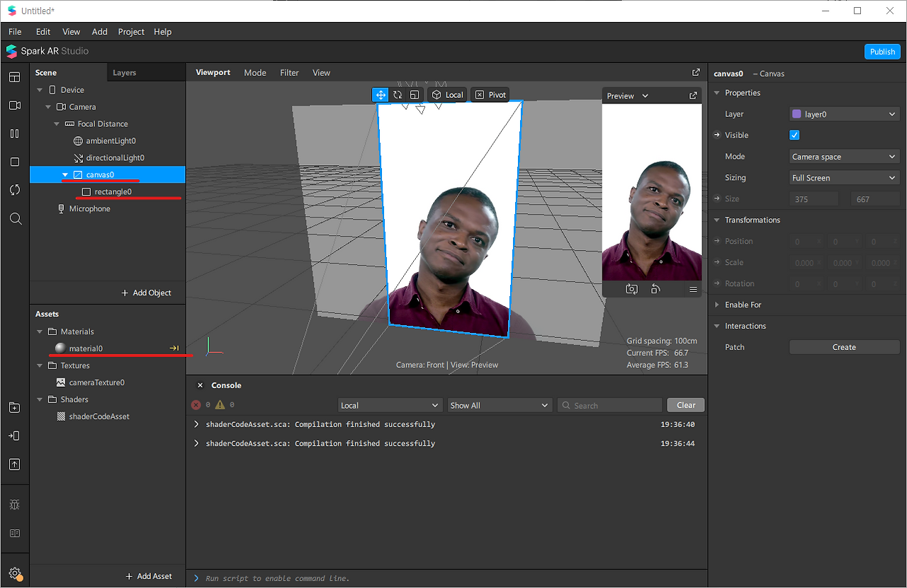This screenshot has height=588, width=907.
Task: Uncheck the Visible checkbox for canvas0
Action: tap(794, 135)
